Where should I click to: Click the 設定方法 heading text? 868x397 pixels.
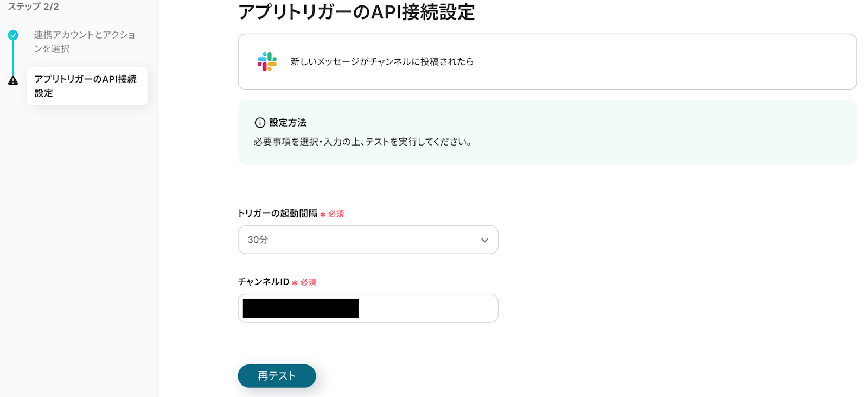[288, 123]
